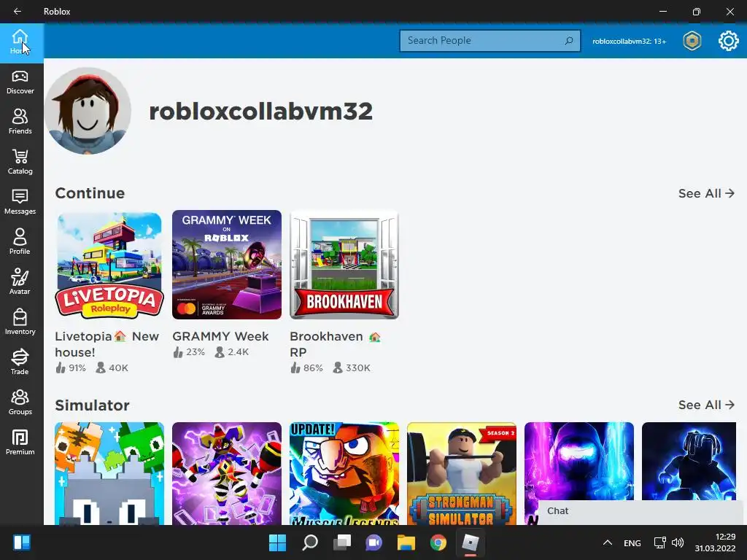This screenshot has height=560, width=747.
Task: Open the Strongman Simulator thumbnail
Action: click(x=462, y=473)
